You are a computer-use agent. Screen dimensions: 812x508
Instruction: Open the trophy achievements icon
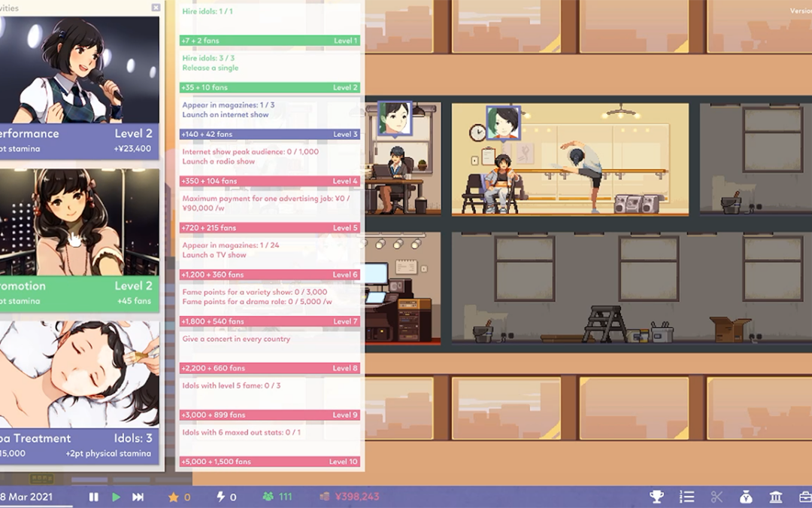pos(656,497)
